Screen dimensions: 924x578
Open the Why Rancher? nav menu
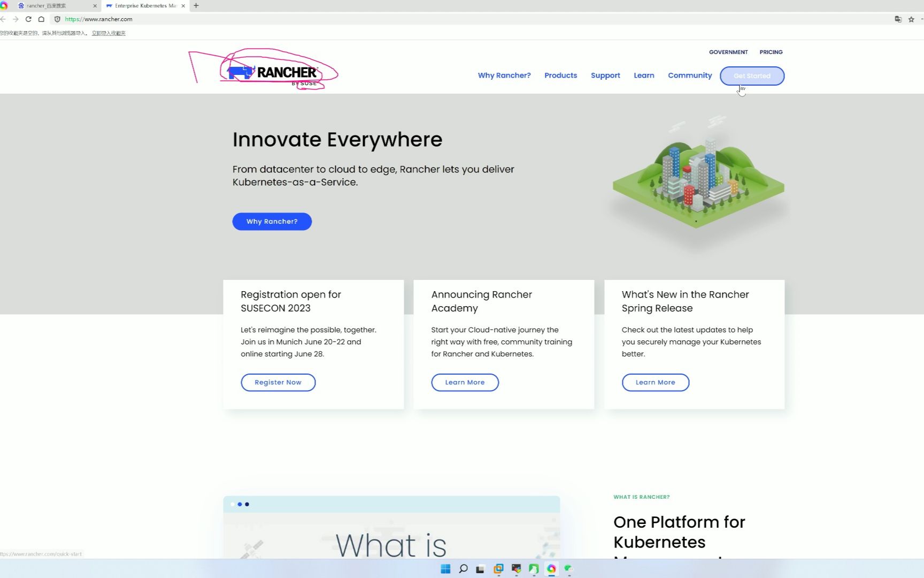(x=504, y=75)
